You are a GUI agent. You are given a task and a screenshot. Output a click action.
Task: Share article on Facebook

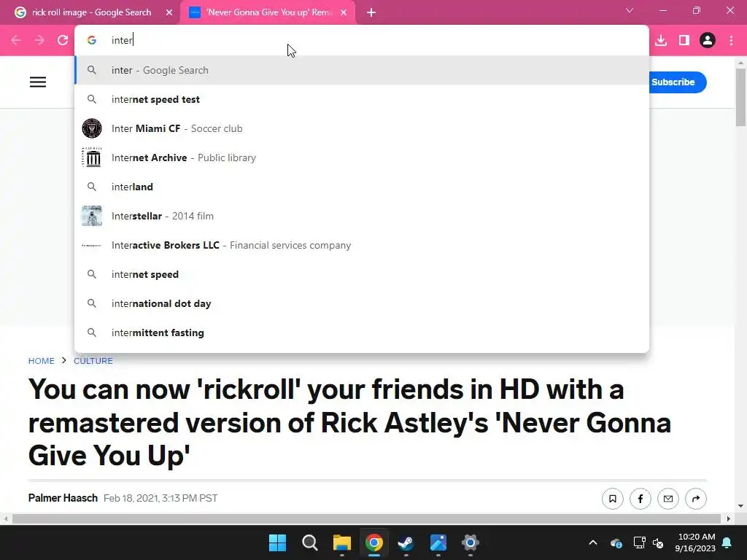(640, 499)
